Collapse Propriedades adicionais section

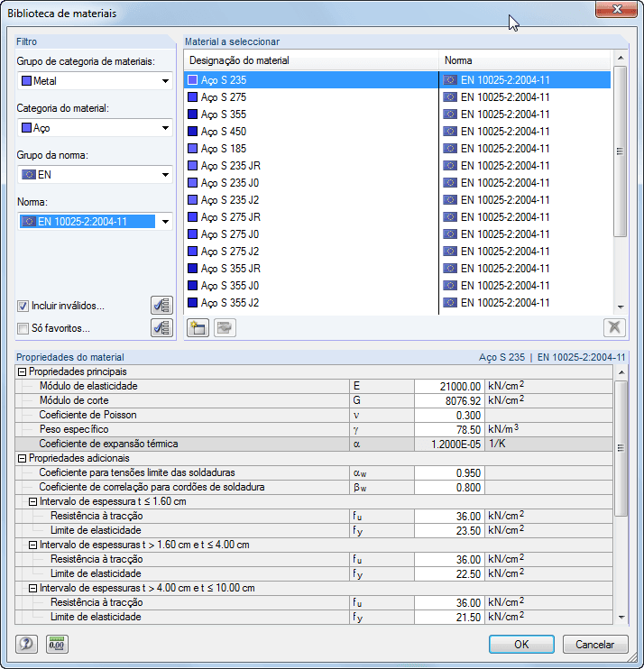point(23,459)
